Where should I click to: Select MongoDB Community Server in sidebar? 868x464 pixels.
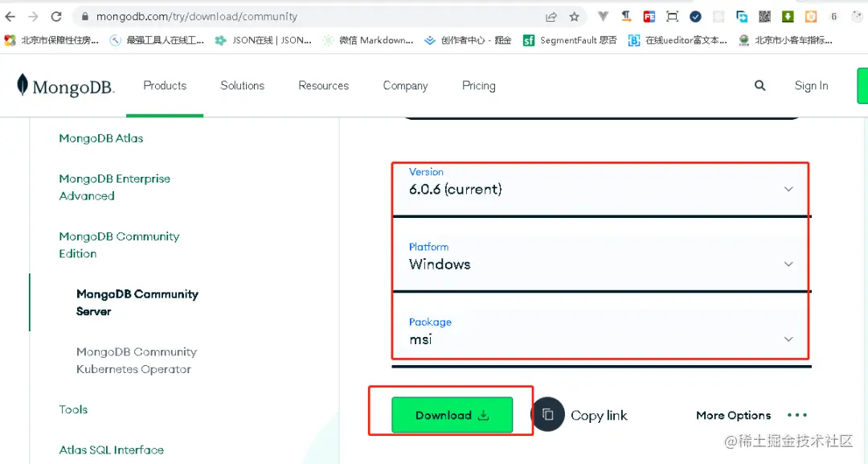[137, 302]
